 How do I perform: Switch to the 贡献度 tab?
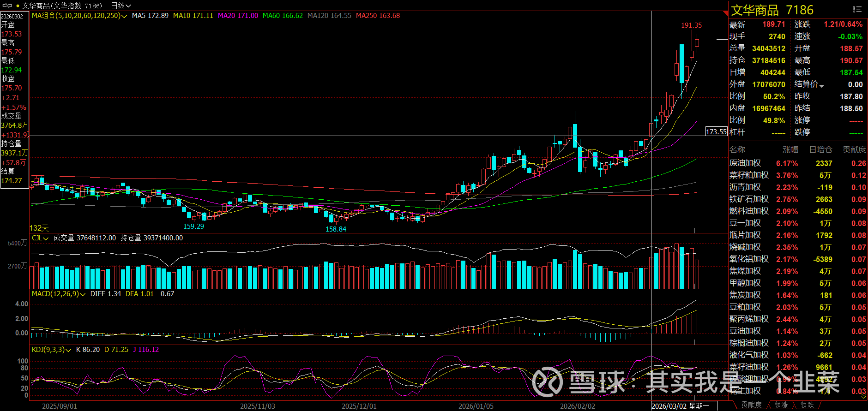[x=751, y=405]
